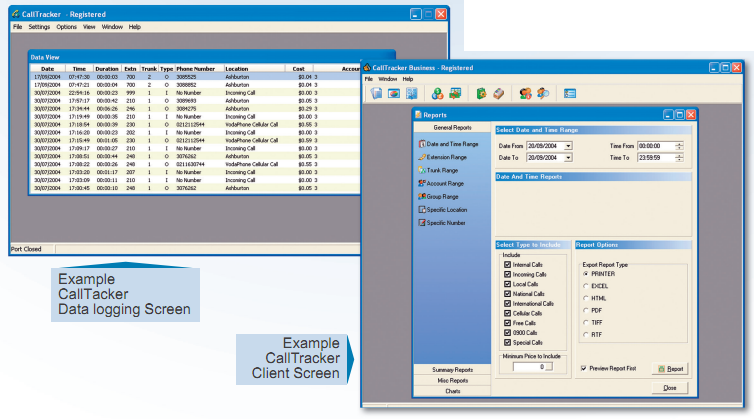Viewport: 754px width, 419px height.
Task: Open the list properties toolbar icon
Action: [x=570, y=93]
